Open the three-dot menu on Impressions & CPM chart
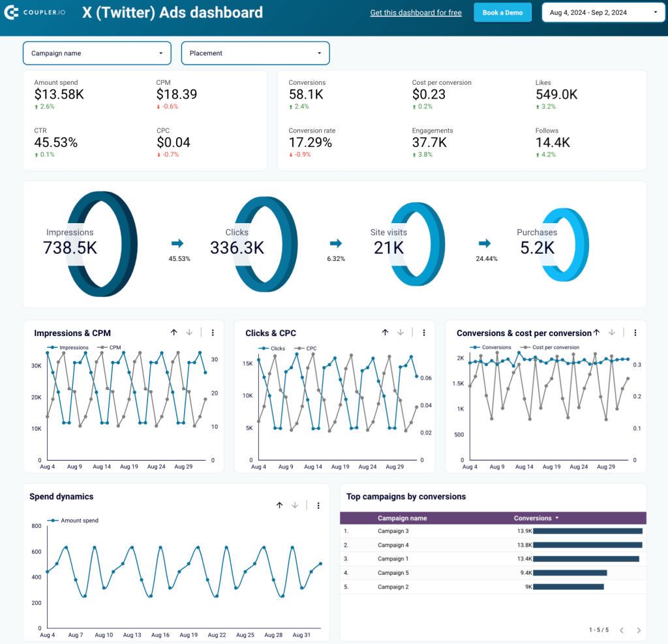 (213, 332)
